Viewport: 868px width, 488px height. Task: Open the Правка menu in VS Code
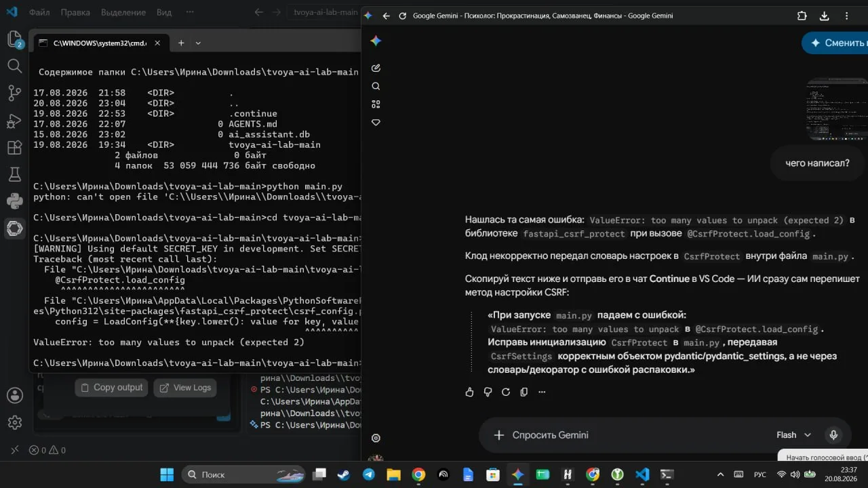pos(75,12)
